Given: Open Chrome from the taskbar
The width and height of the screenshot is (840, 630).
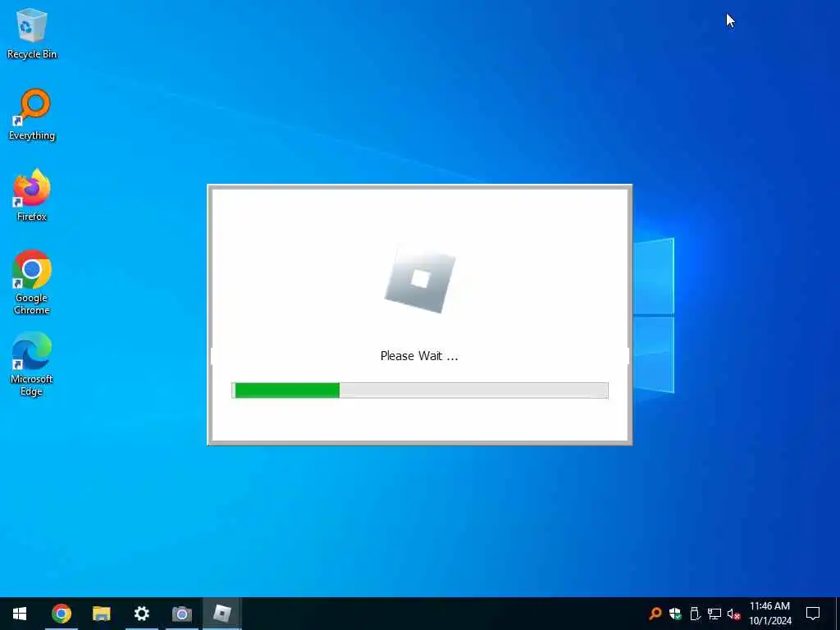Looking at the screenshot, I should (61, 614).
